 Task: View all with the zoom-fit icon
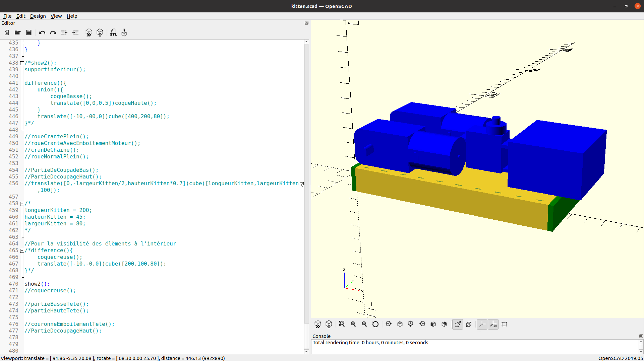[342, 324]
